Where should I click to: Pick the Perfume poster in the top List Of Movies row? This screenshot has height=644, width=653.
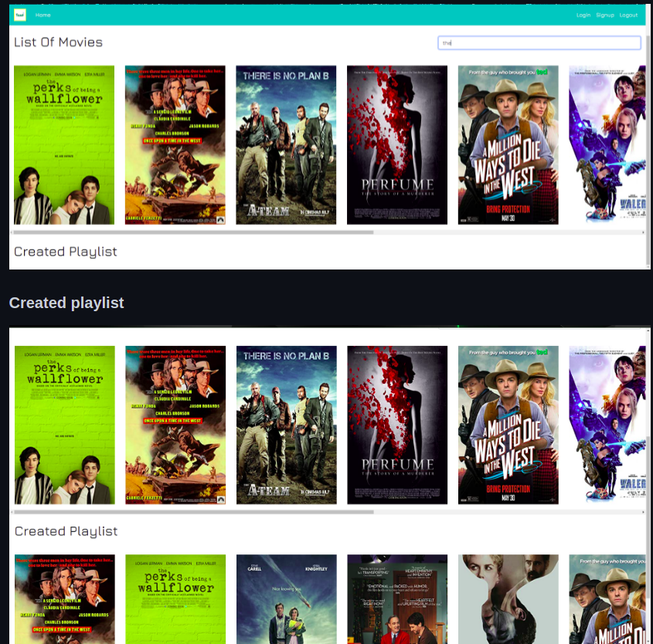coord(397,144)
